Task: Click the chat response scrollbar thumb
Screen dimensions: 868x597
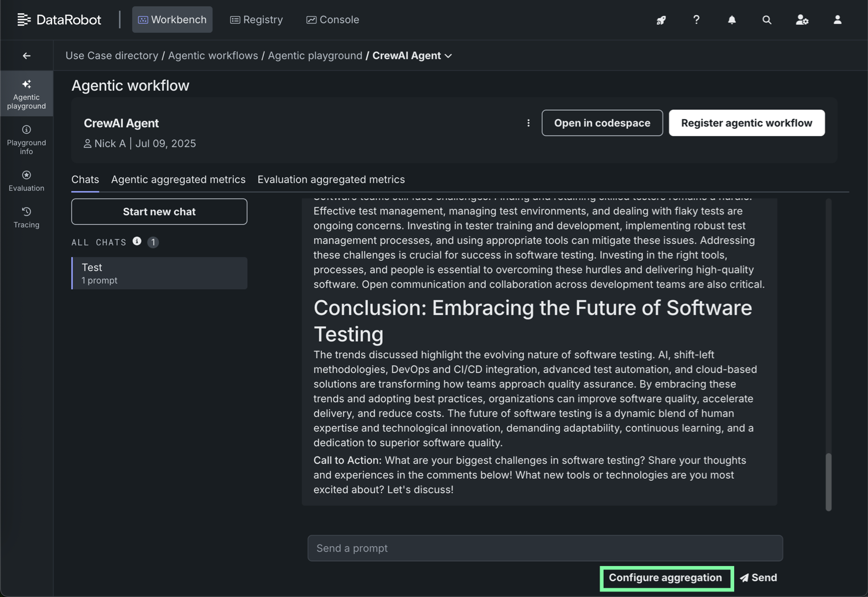Action: tap(828, 481)
